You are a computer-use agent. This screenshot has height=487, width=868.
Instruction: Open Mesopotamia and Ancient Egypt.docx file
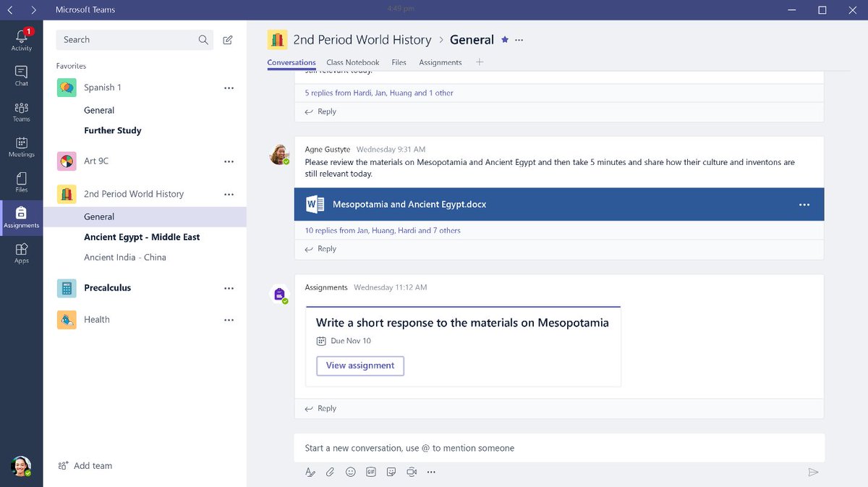click(x=559, y=205)
